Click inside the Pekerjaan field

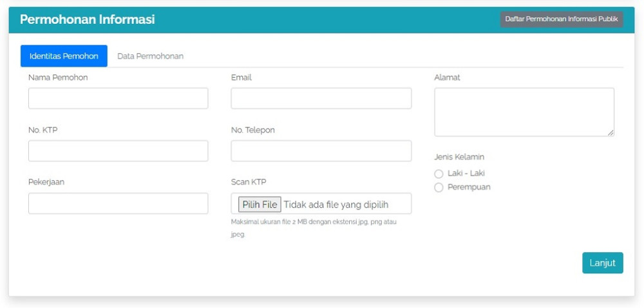point(118,203)
